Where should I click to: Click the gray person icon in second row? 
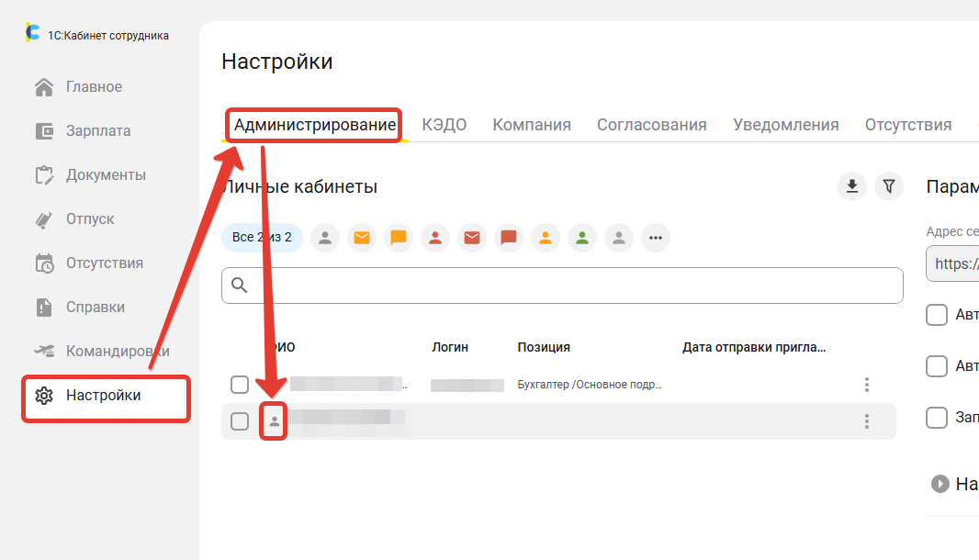(x=274, y=421)
